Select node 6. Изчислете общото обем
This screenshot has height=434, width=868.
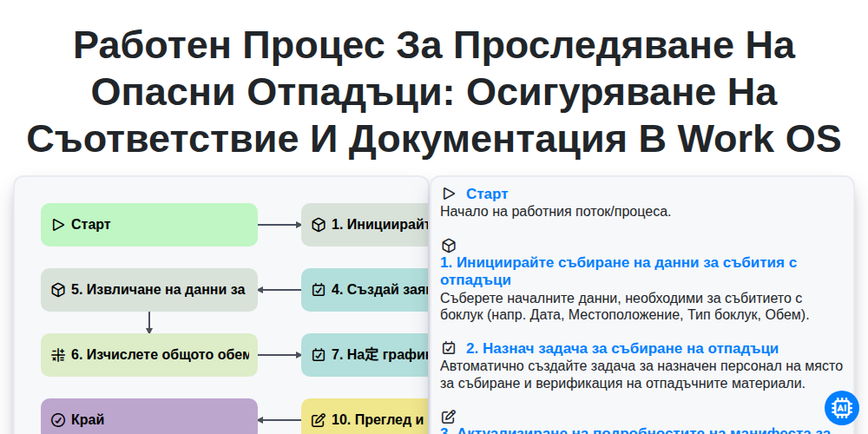click(x=149, y=355)
